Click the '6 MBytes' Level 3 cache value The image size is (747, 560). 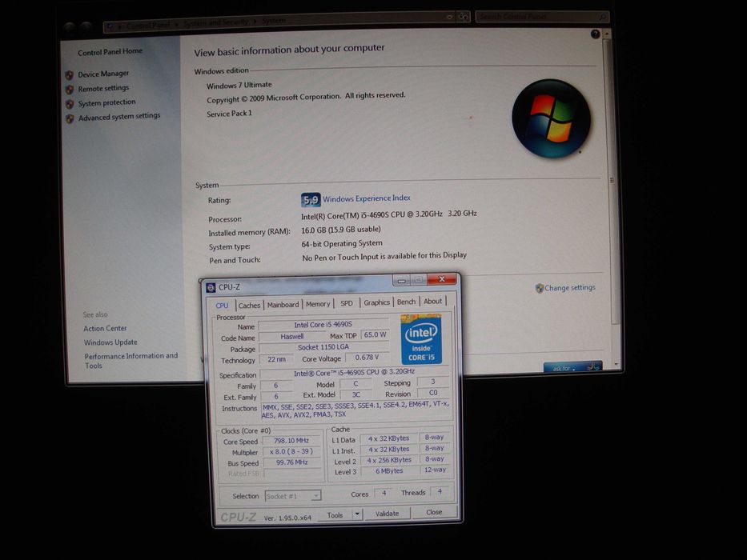point(389,471)
